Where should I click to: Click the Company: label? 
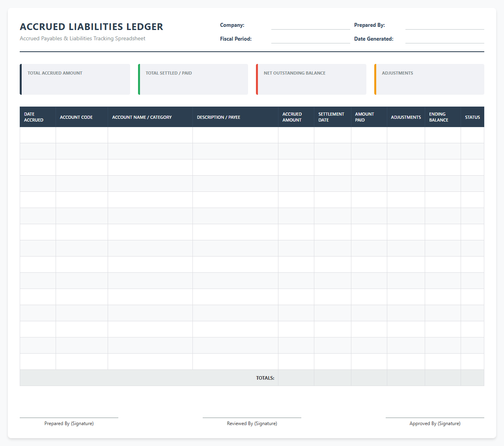(x=232, y=25)
